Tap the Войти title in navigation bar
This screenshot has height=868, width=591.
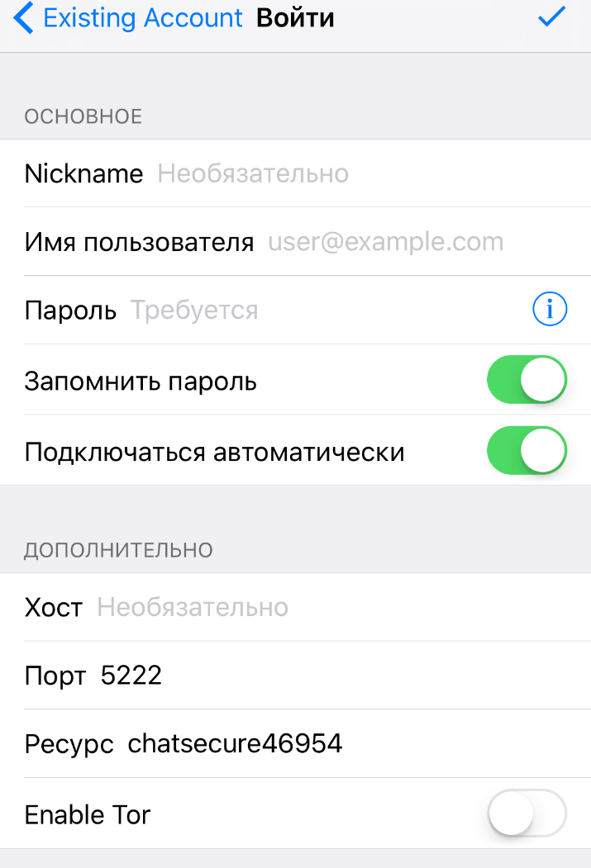pyautogui.click(x=295, y=17)
